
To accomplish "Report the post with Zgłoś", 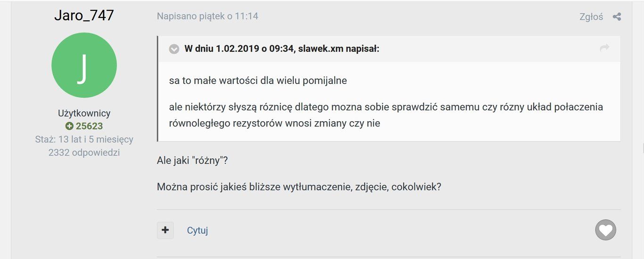I will pos(591,17).
